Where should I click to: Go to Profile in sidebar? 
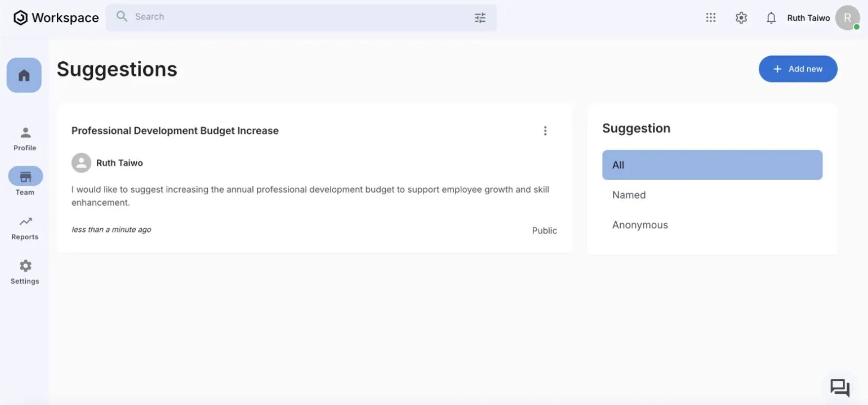[x=25, y=138]
